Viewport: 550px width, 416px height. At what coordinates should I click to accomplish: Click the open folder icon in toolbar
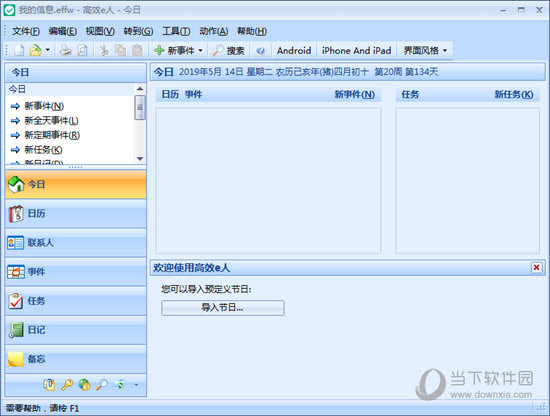pyautogui.click(x=35, y=51)
